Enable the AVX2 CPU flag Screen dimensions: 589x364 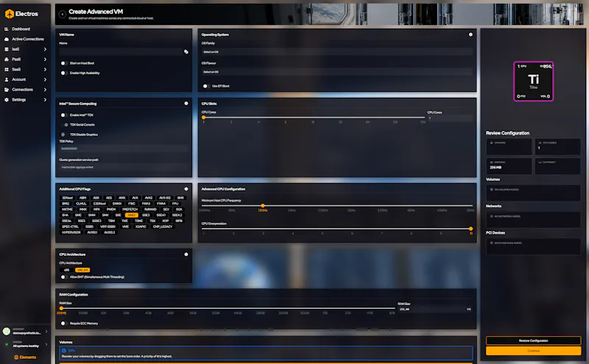coord(149,198)
